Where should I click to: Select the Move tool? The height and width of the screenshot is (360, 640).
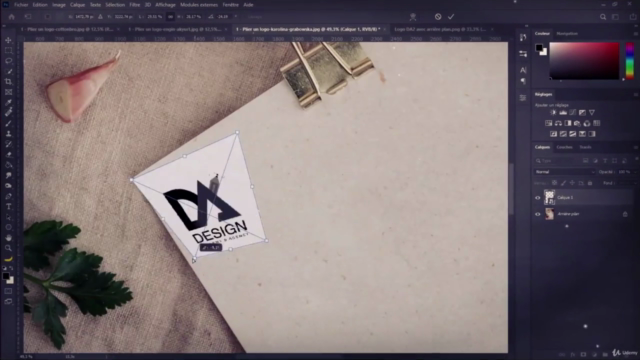pyautogui.click(x=8, y=40)
